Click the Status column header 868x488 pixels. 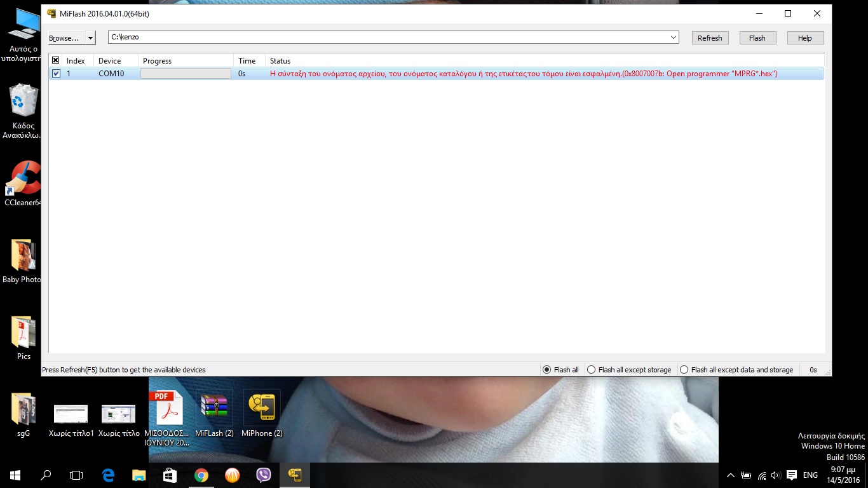tap(280, 61)
